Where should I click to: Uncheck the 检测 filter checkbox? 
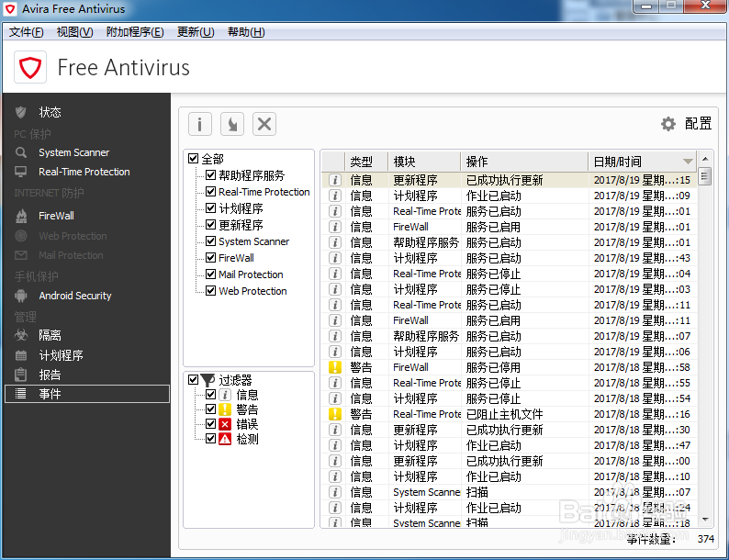click(x=210, y=439)
